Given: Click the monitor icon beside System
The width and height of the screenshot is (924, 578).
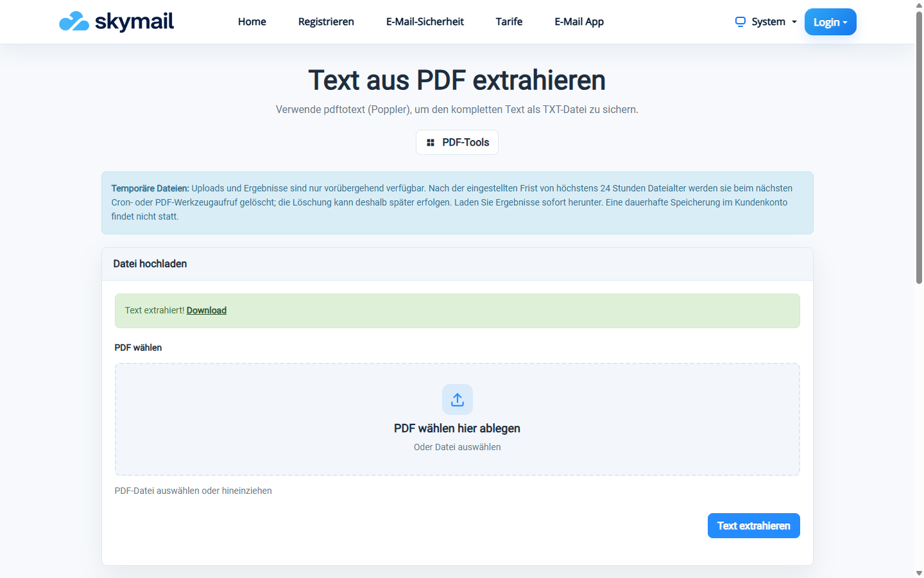Looking at the screenshot, I should click(740, 22).
